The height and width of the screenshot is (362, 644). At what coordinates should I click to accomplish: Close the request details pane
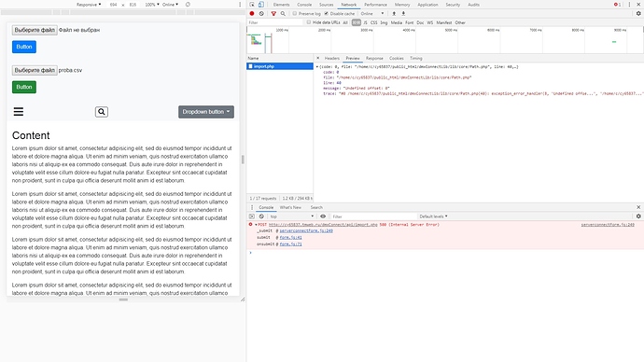tap(318, 58)
